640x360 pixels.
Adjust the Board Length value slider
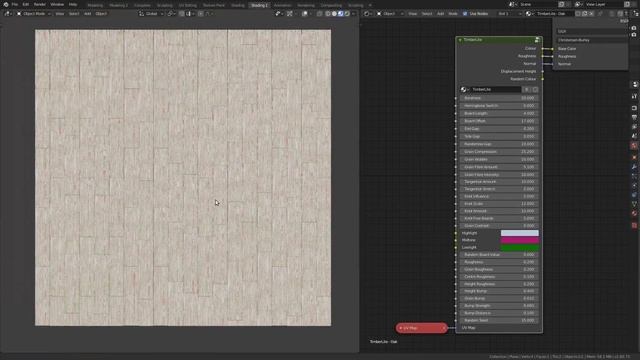[x=499, y=113]
